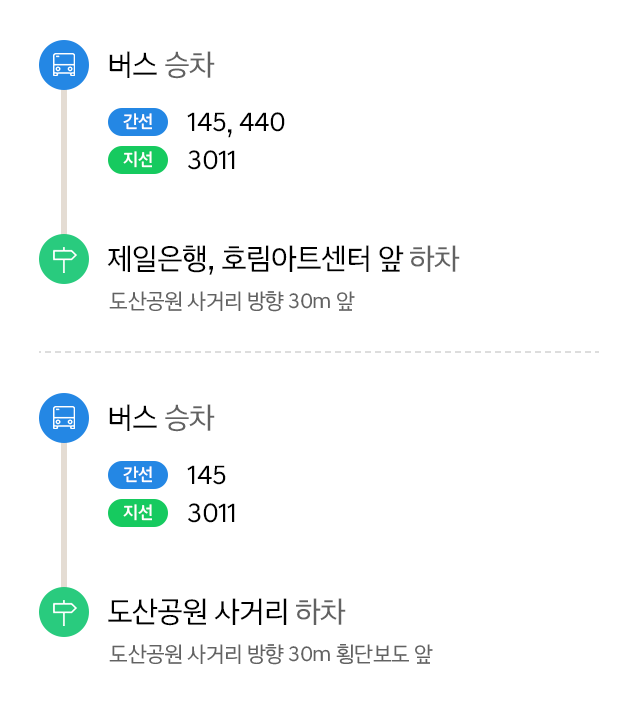Select the blue 간선 badge next to 145, 440
The image size is (638, 705).
[x=138, y=122]
